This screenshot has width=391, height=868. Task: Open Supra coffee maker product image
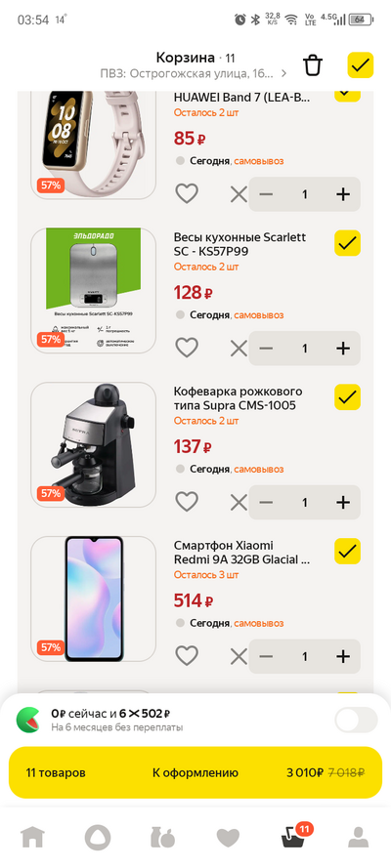93,444
